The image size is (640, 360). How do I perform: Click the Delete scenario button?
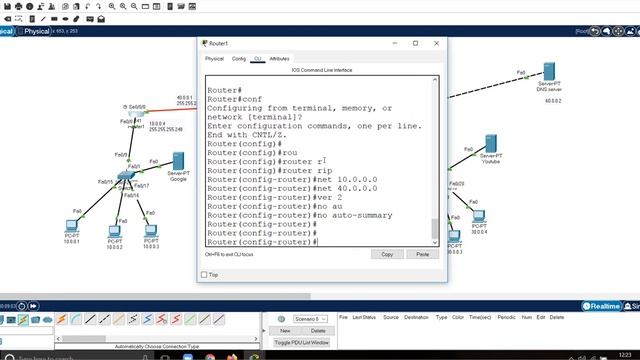pyautogui.click(x=318, y=331)
